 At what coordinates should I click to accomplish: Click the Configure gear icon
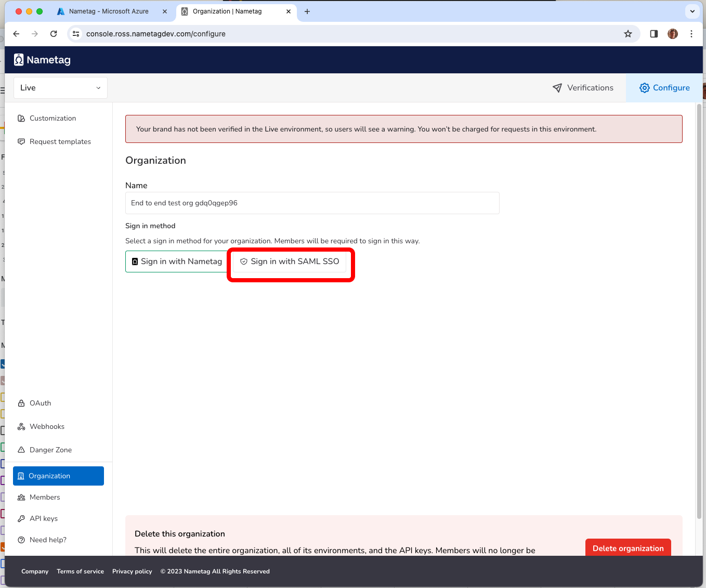pyautogui.click(x=645, y=88)
